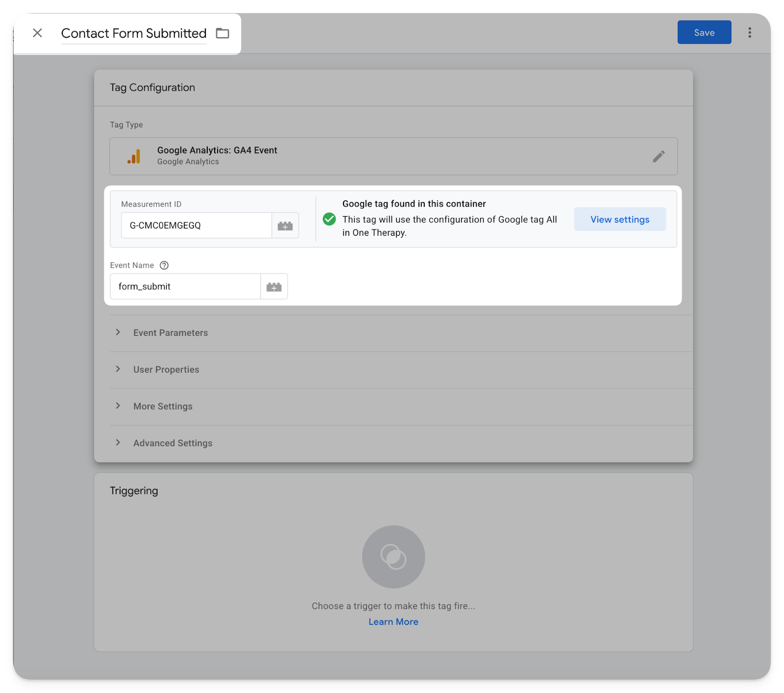Click the green checkmark status icon
Image resolution: width=784 pixels, height=693 pixels.
click(329, 219)
